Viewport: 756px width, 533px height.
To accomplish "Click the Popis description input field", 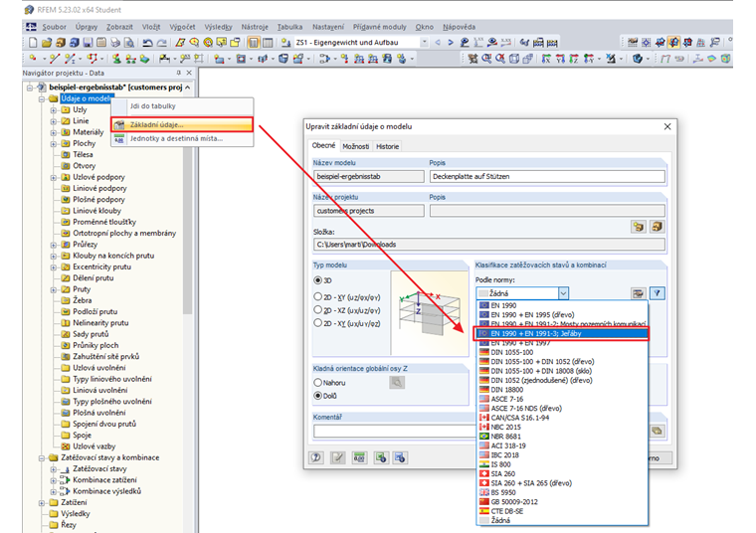I will [x=547, y=176].
